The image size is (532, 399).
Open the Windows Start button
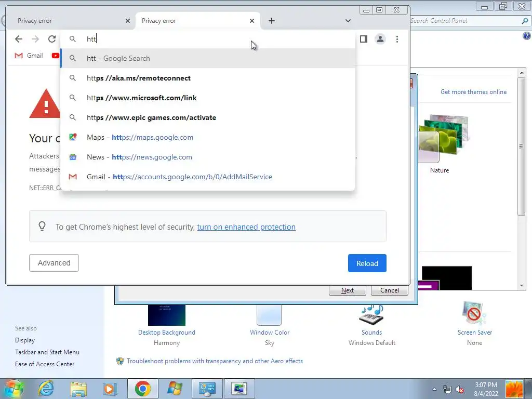click(13, 389)
